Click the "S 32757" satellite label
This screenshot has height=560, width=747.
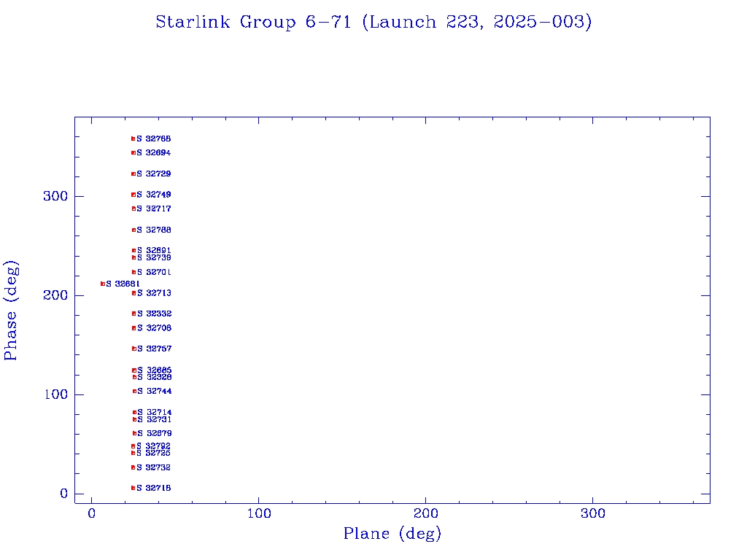click(x=154, y=349)
